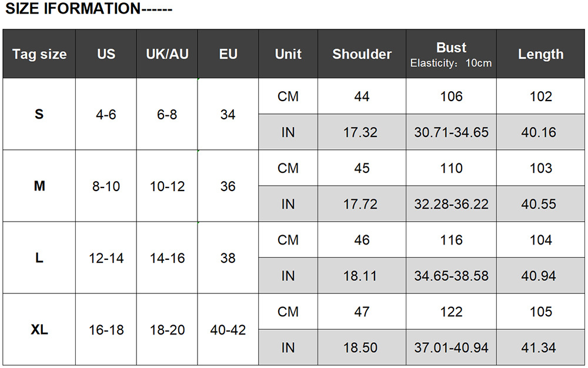Screen dimensions: 588x368
Task: Select the S tag size cell
Action: (39, 114)
